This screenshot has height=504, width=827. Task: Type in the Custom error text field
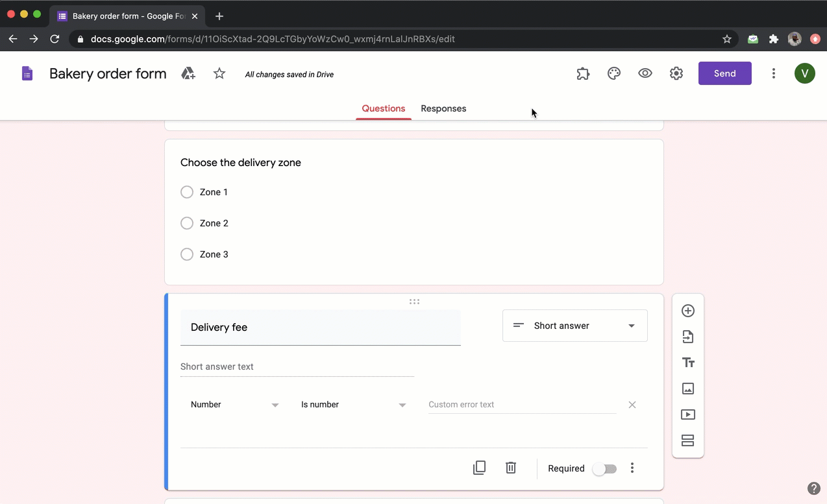pyautogui.click(x=523, y=404)
